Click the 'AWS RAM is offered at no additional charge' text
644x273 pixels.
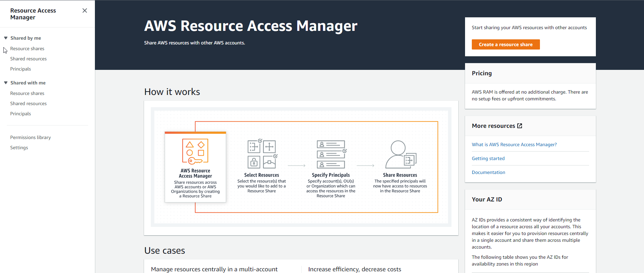click(x=530, y=95)
